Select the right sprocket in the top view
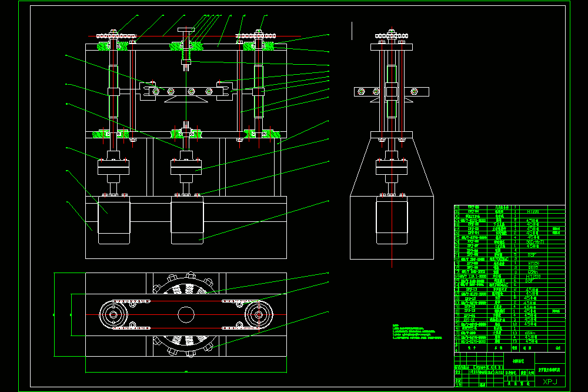Image resolution: width=588 pixels, height=392 pixels. tap(259, 315)
